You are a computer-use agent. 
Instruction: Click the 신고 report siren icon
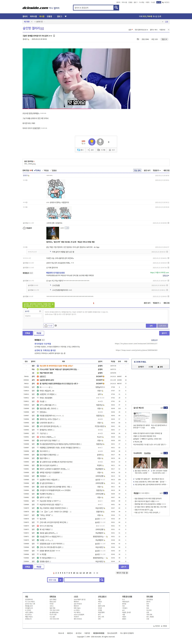point(112,150)
